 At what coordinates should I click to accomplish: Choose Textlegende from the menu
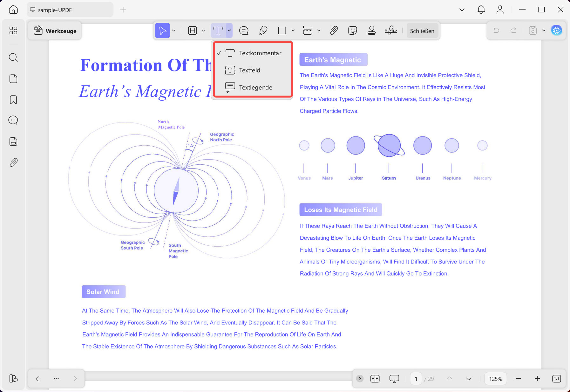[x=253, y=87]
